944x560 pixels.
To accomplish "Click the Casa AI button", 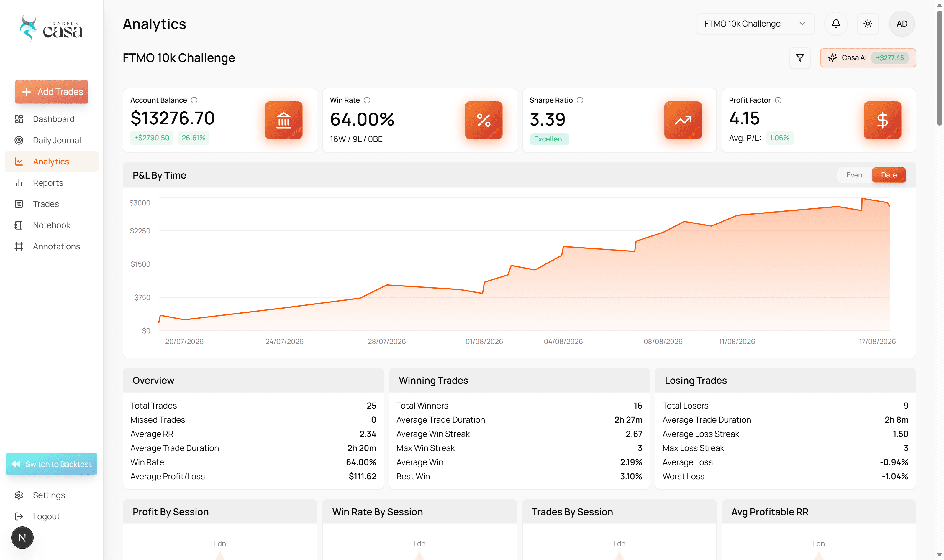I will pyautogui.click(x=868, y=58).
